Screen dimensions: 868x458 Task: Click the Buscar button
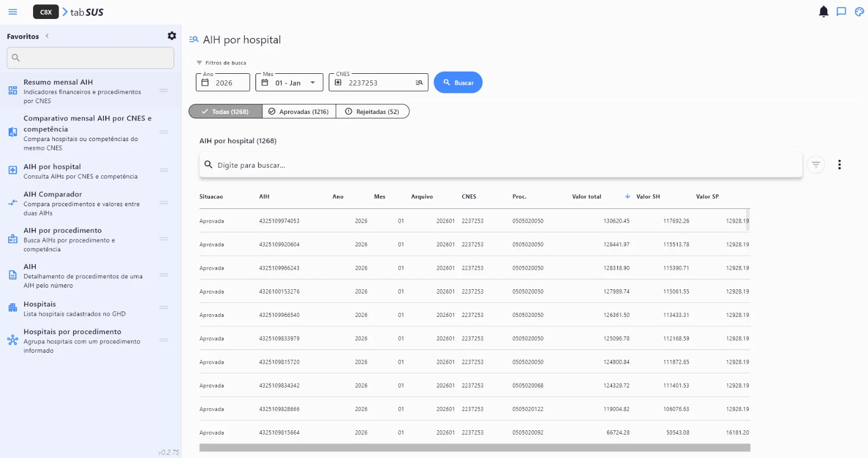click(458, 82)
